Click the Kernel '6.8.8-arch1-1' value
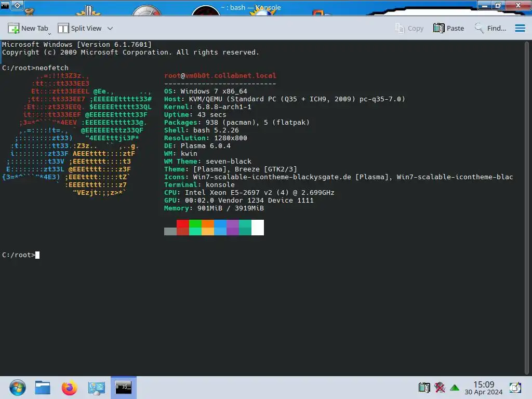 point(224,107)
